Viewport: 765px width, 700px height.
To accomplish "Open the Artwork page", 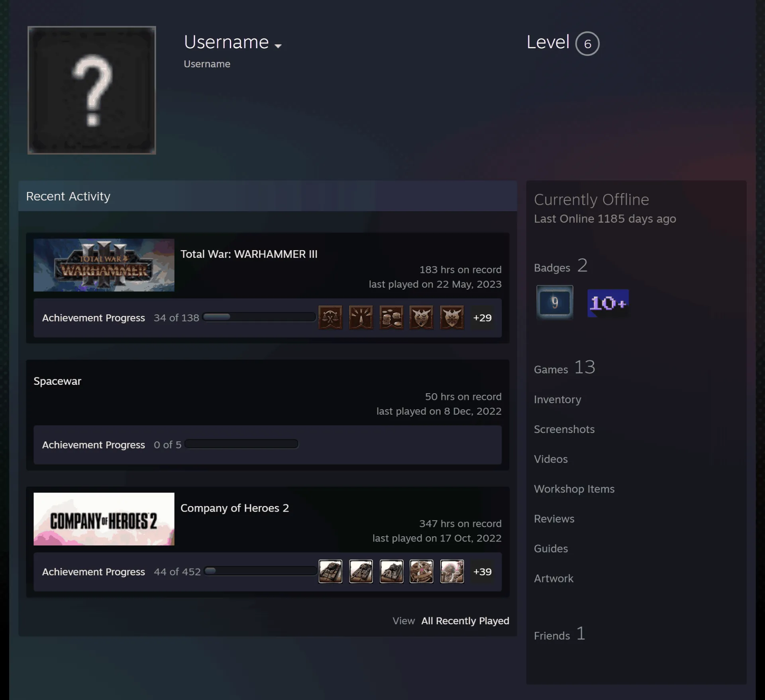I will (554, 578).
